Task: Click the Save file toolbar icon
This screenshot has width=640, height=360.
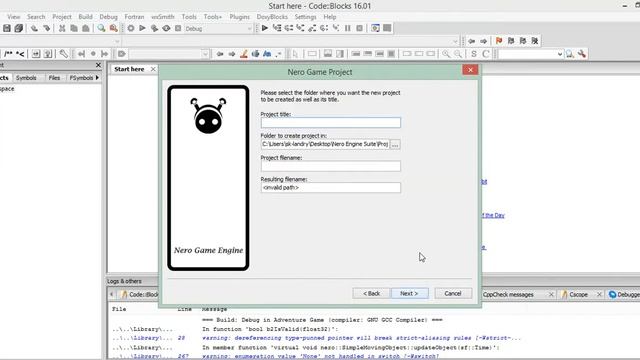Action: point(7,28)
